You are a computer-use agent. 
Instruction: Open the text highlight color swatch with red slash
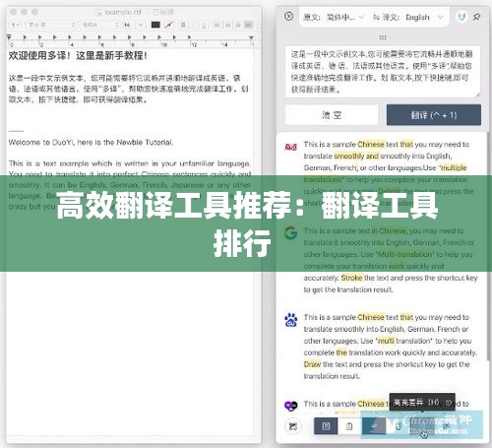pyautogui.click(x=169, y=25)
